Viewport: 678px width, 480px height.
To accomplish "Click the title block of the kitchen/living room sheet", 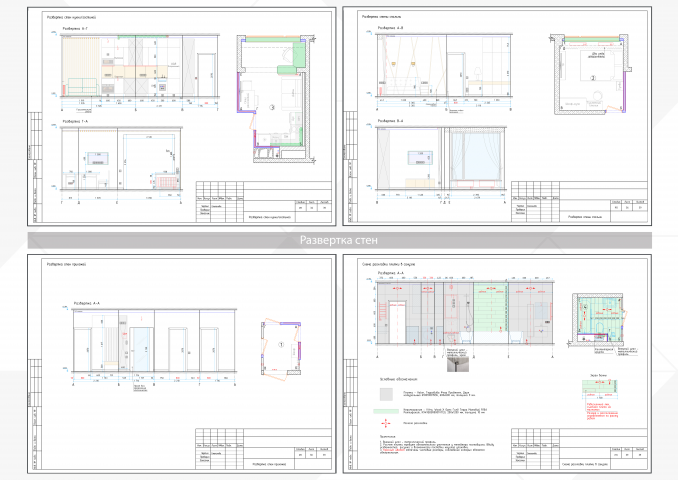I will (264, 202).
